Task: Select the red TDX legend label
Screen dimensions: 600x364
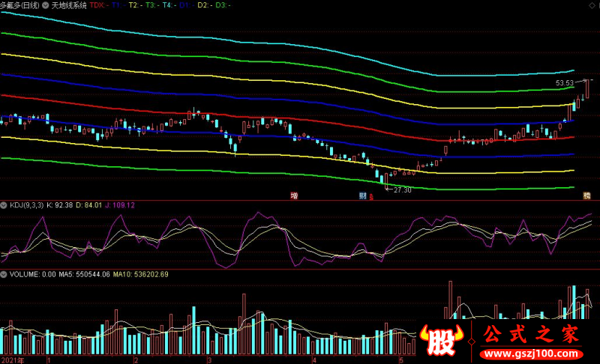Action: pyautogui.click(x=99, y=5)
